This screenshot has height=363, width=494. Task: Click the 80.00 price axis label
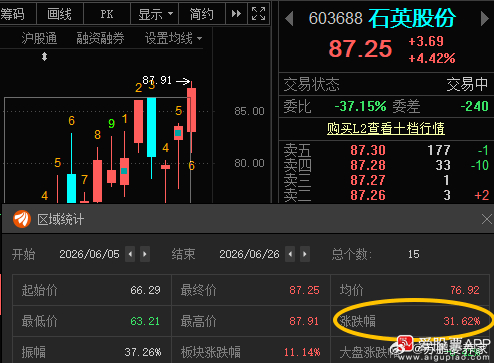click(x=249, y=163)
